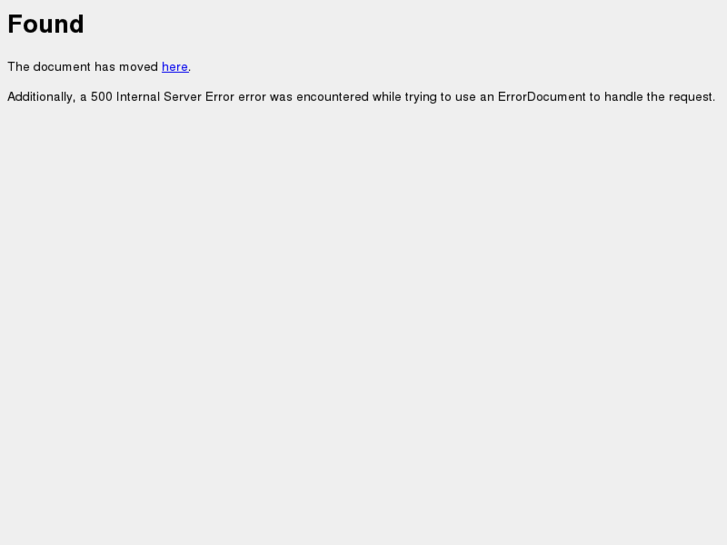Click the '500' status code number
This screenshot has width=727, height=545.
point(102,97)
